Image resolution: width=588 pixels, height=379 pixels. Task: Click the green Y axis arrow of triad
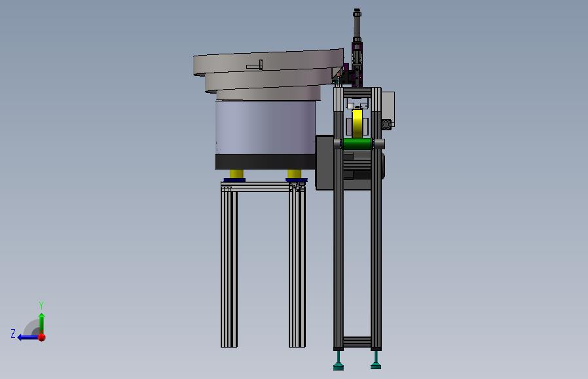(42, 323)
